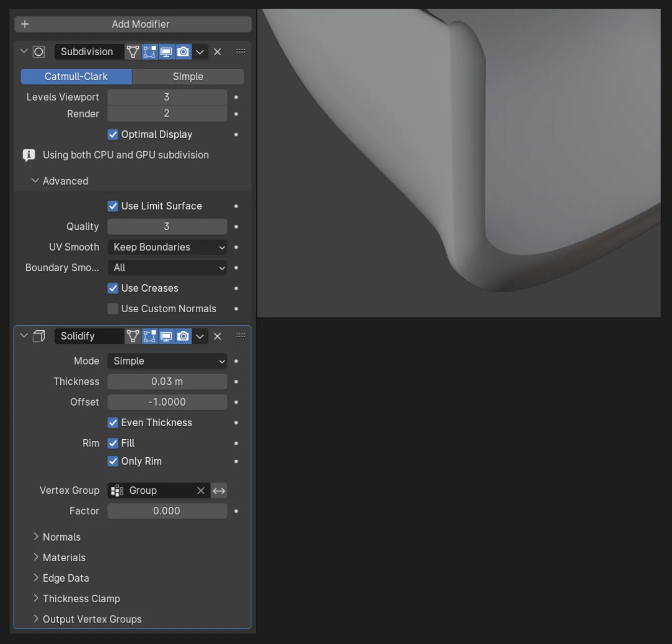Open the Boundary Smooth All dropdown
Viewport: 672px width, 644px height.
tap(167, 268)
